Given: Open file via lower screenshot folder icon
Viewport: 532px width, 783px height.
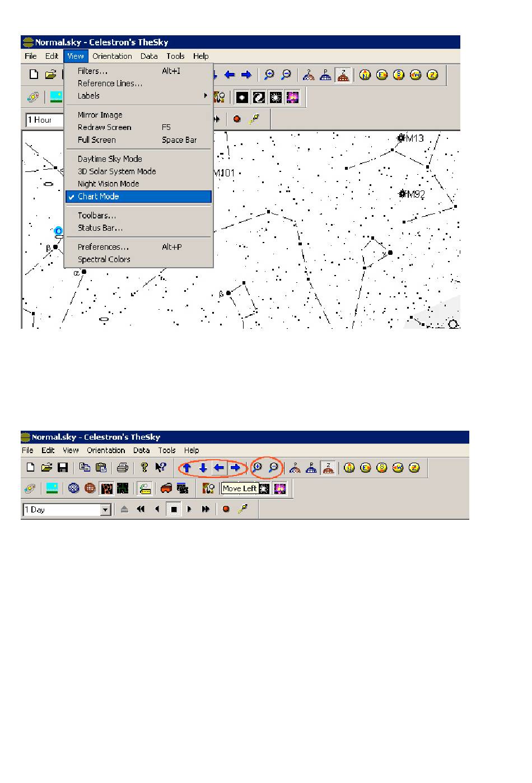Looking at the screenshot, I should 47,468.
